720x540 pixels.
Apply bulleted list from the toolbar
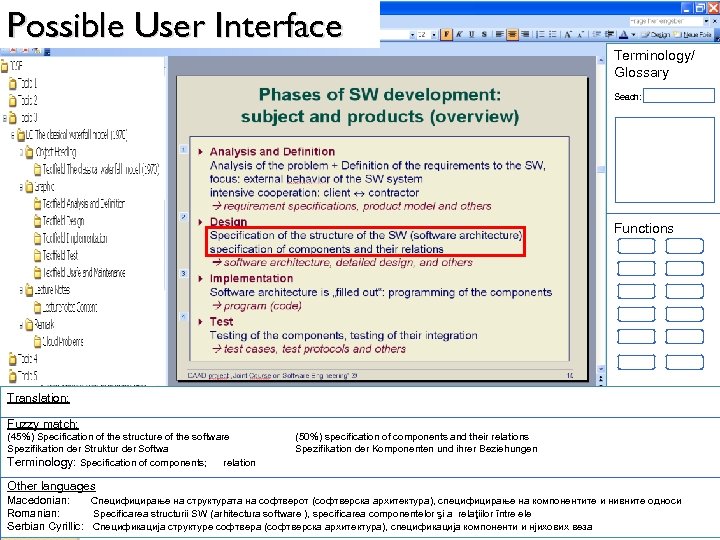point(553,34)
